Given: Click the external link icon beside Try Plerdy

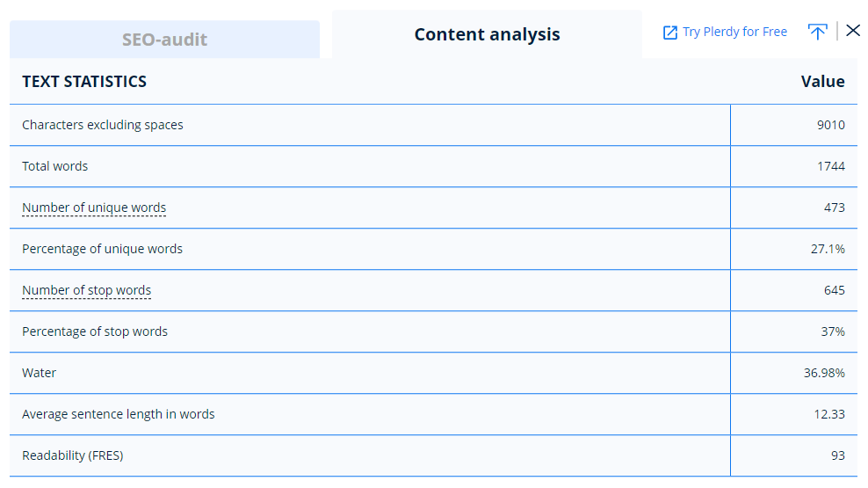Looking at the screenshot, I should coord(669,33).
